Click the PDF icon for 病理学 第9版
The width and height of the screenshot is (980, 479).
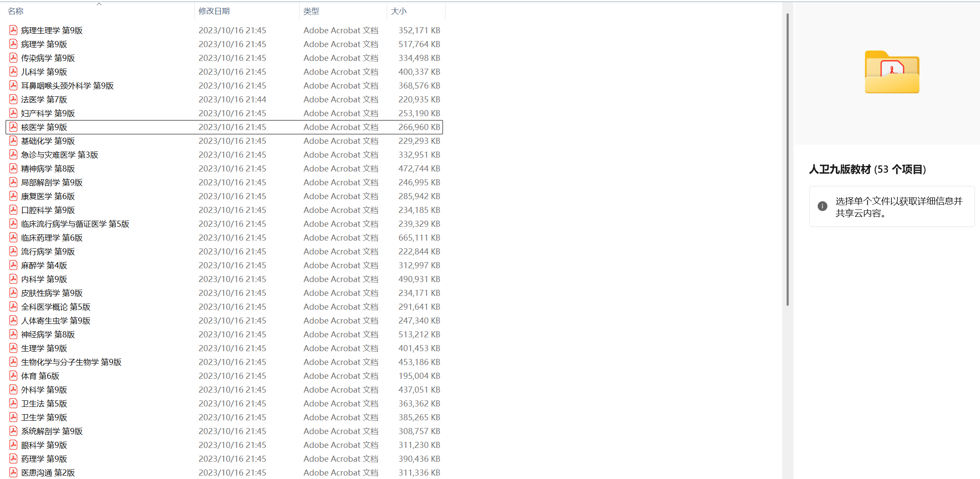tap(13, 44)
